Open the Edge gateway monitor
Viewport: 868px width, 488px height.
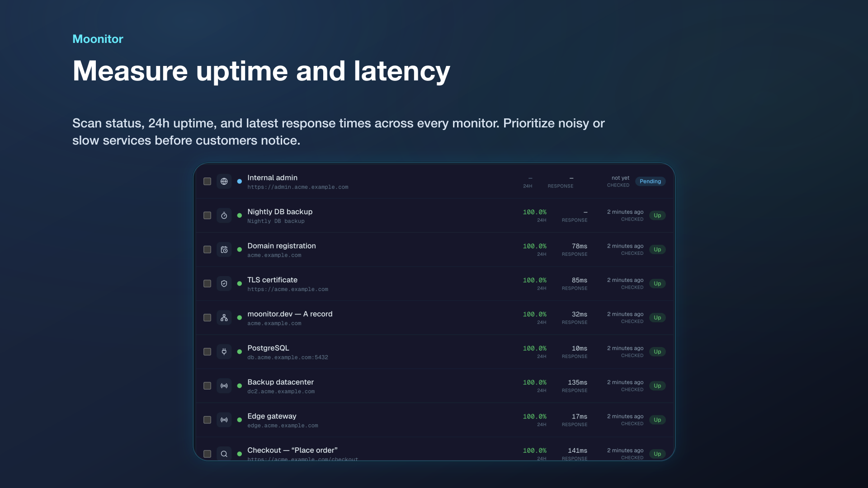pos(272,416)
